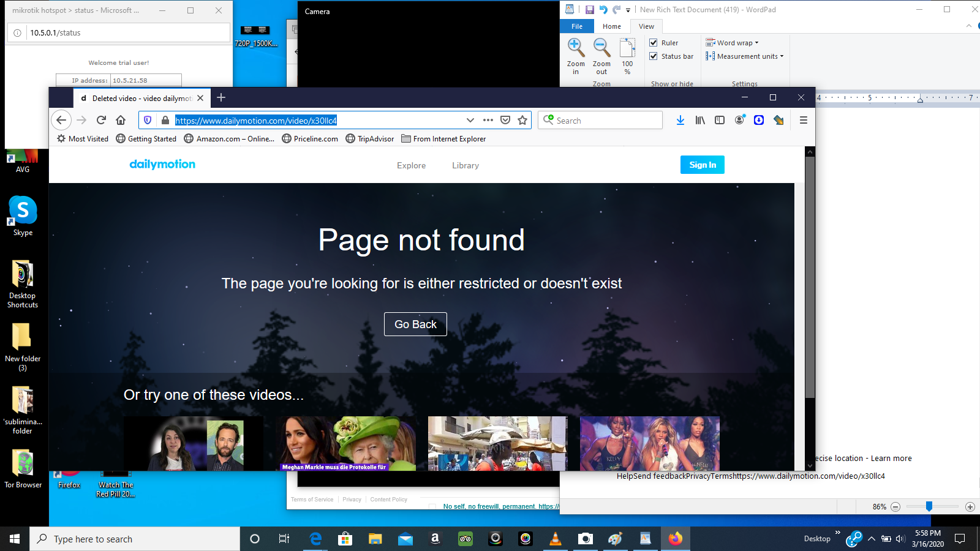
Task: Click Windows taskbar search box
Action: point(135,539)
